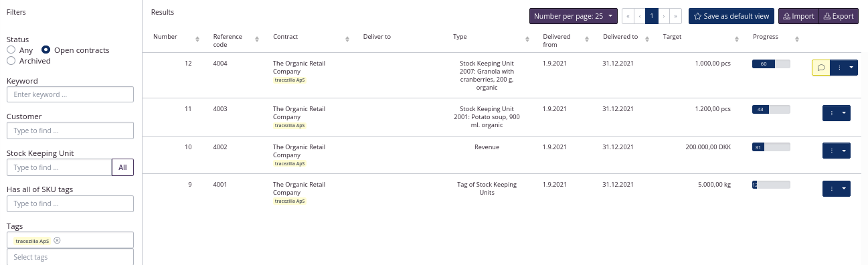
Task: Click the Tag of Stock Keeping Units cell
Action: click(x=487, y=188)
